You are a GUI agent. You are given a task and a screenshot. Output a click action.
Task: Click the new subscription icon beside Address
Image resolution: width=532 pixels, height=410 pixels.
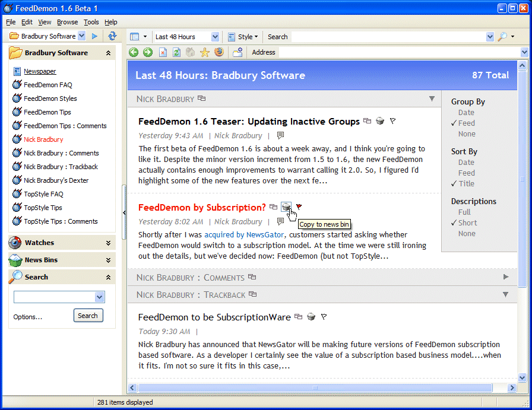click(x=237, y=52)
